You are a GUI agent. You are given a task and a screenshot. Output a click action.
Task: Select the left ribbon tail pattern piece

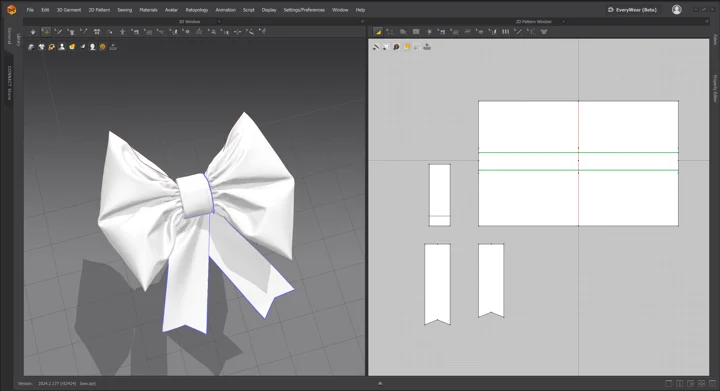tap(437, 284)
